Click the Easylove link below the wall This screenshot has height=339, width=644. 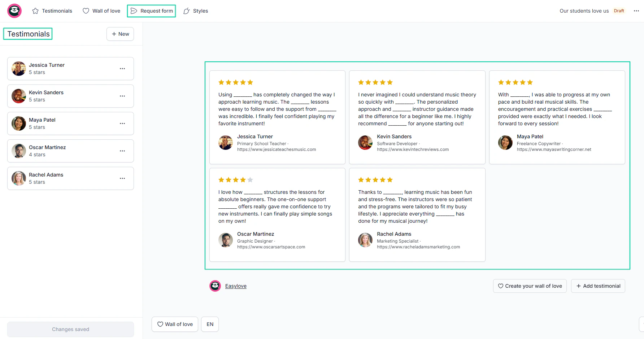click(236, 286)
